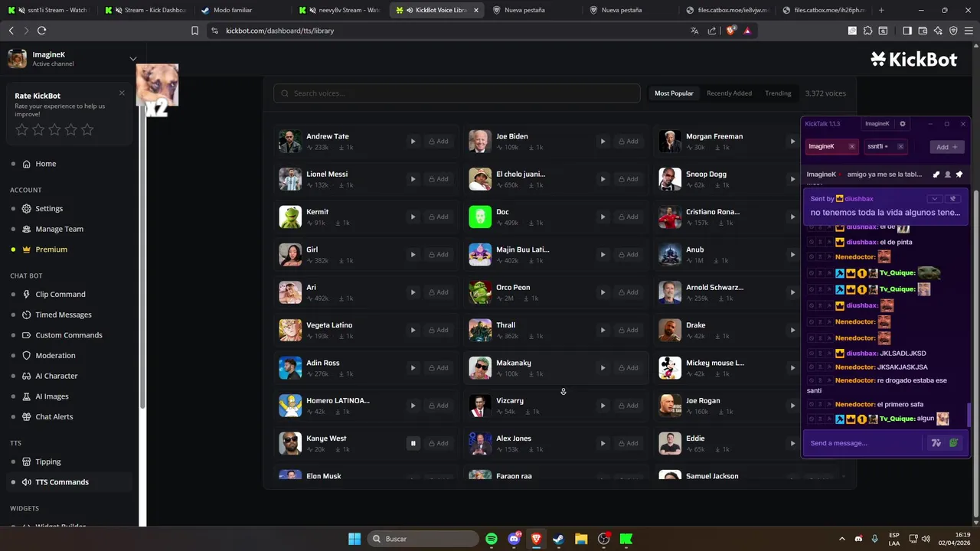Screen dimensions: 980x551
Task: Open the 7TV emote picker
Action: [936, 443]
